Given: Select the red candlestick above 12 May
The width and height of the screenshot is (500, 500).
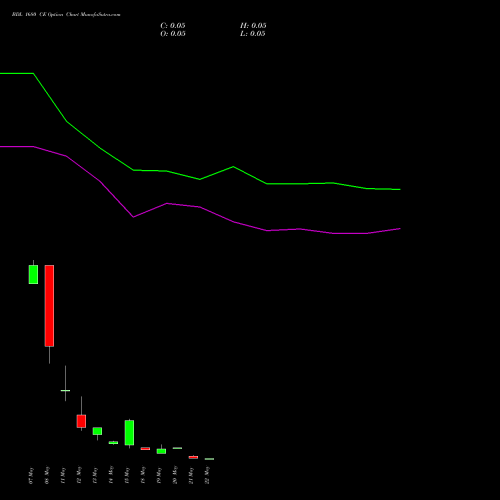Looking at the screenshot, I should click(x=81, y=421).
